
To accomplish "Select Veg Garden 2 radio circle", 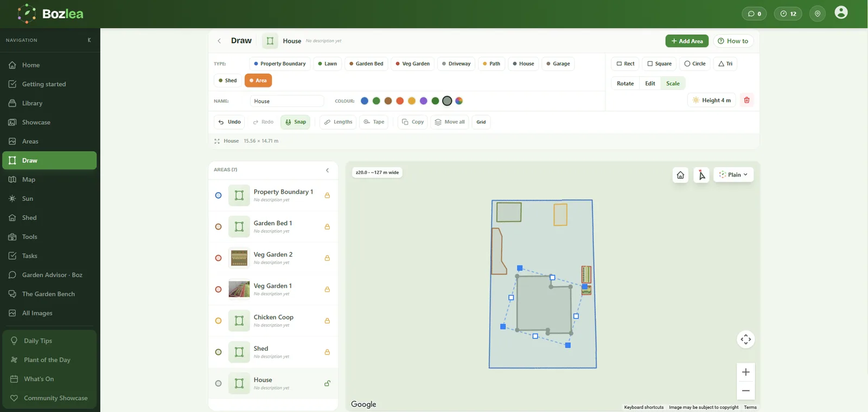I will point(218,258).
